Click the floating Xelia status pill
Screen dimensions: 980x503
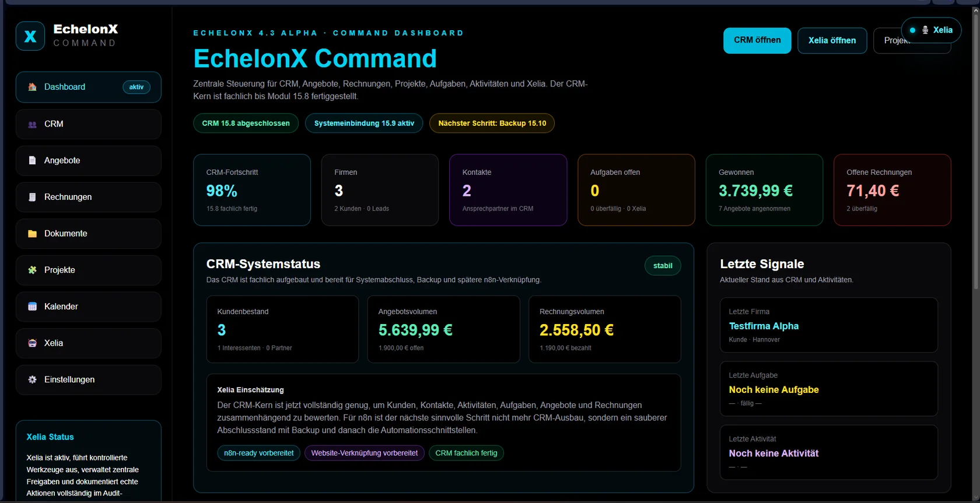[931, 30]
